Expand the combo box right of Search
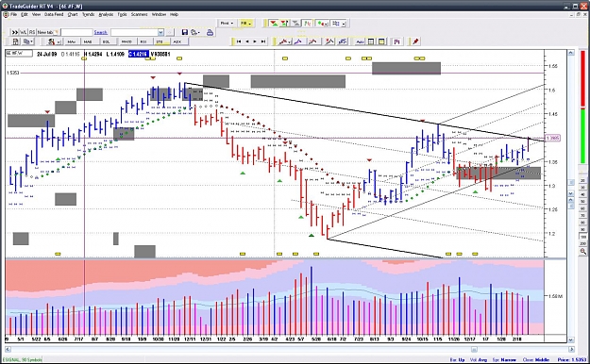 tap(160, 32)
